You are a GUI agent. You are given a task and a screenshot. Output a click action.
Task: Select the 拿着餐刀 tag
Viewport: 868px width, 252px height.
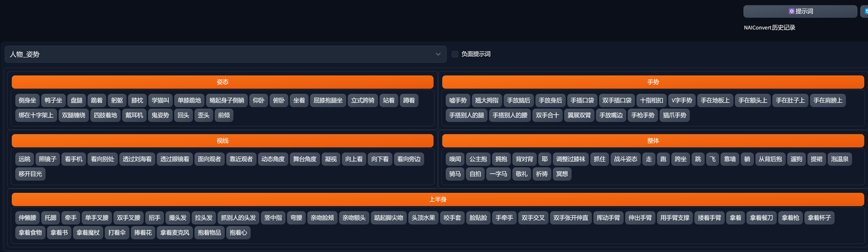pyautogui.click(x=761, y=218)
